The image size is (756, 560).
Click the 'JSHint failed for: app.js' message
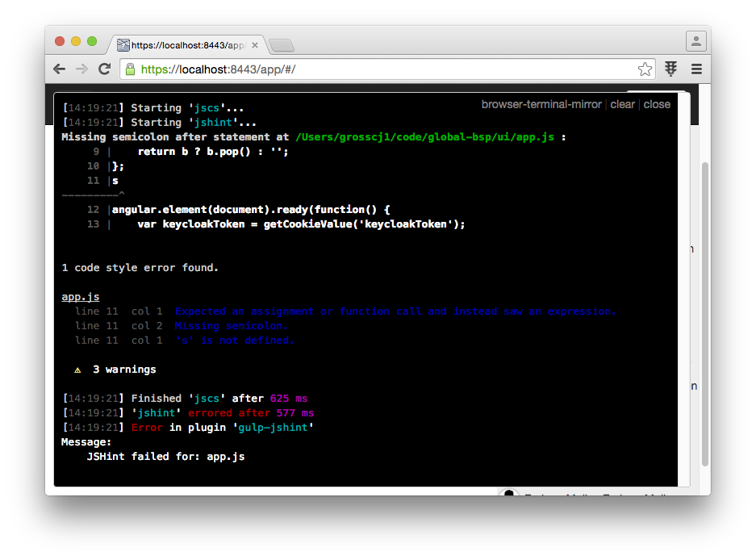pos(165,457)
